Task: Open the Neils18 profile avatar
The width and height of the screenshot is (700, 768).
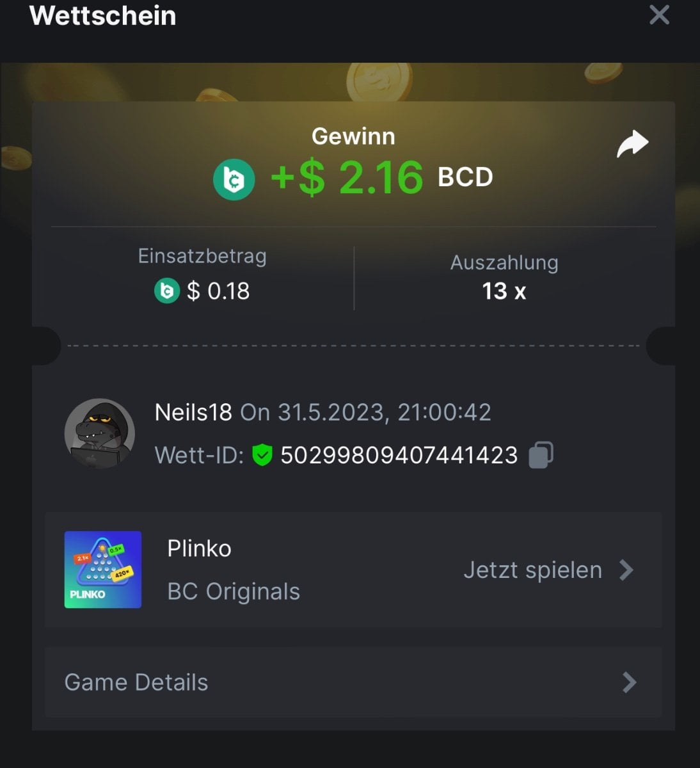Action: (x=100, y=434)
